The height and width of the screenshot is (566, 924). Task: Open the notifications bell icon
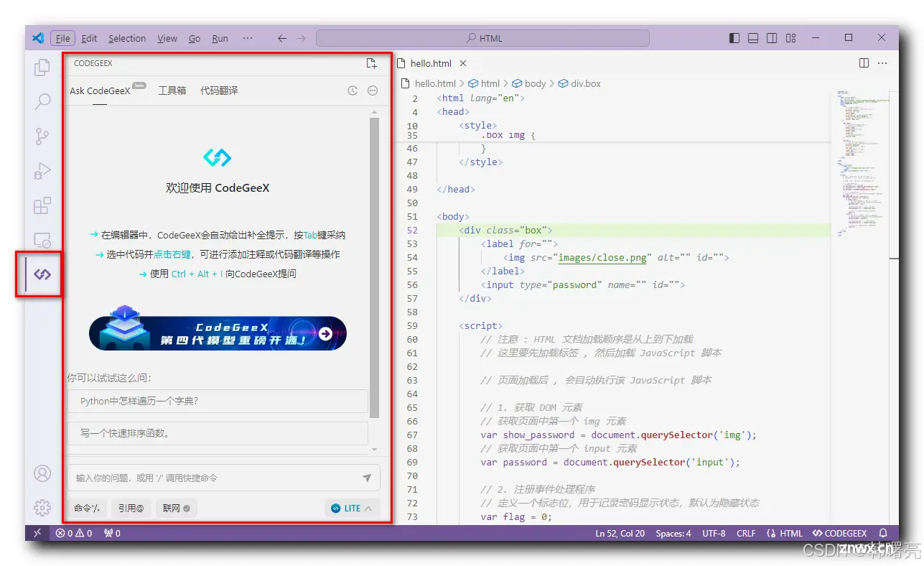click(x=883, y=533)
